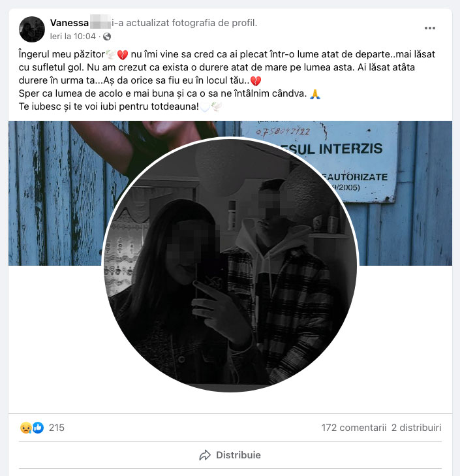460x476 pixels.
Task: Click the Distribuie share arrow icon
Action: 205,455
